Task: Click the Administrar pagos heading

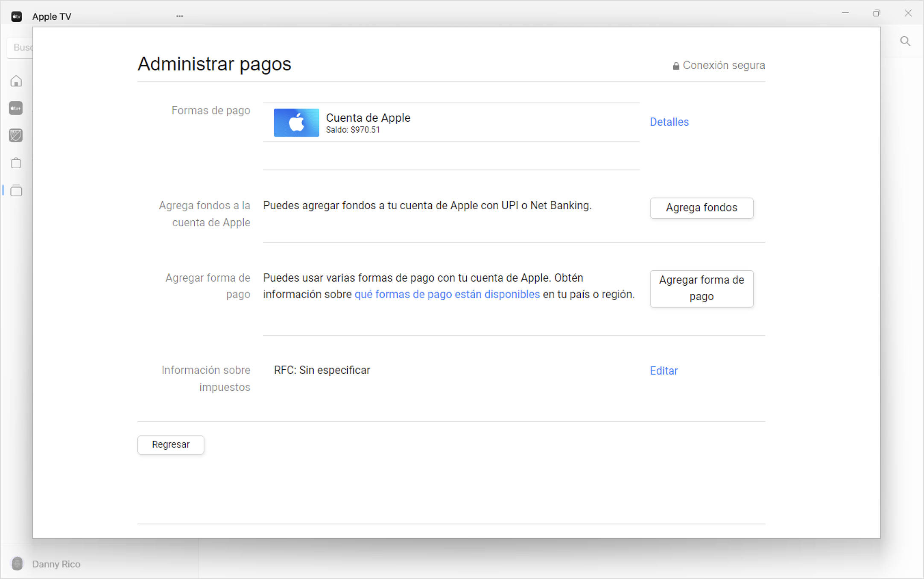Action: (x=214, y=64)
